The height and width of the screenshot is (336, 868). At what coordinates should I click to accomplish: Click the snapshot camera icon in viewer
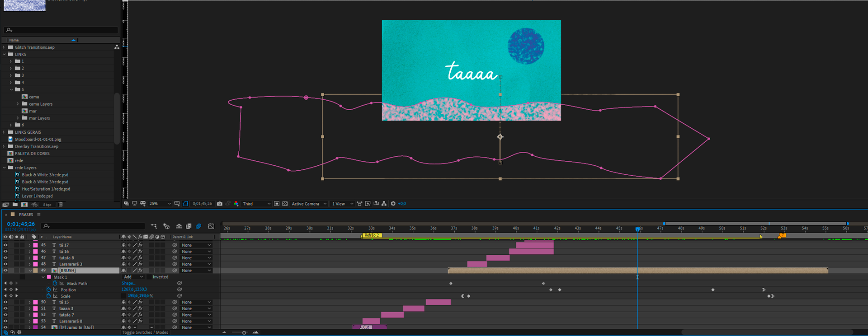(220, 204)
